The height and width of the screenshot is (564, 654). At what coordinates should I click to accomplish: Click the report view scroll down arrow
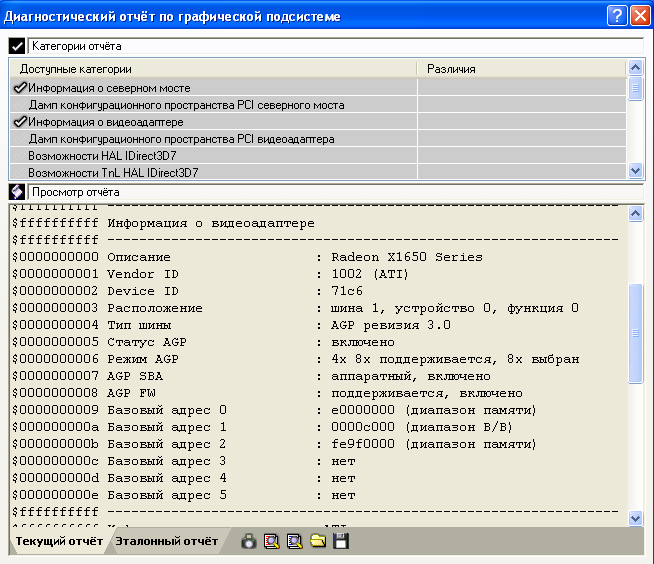pos(635,519)
